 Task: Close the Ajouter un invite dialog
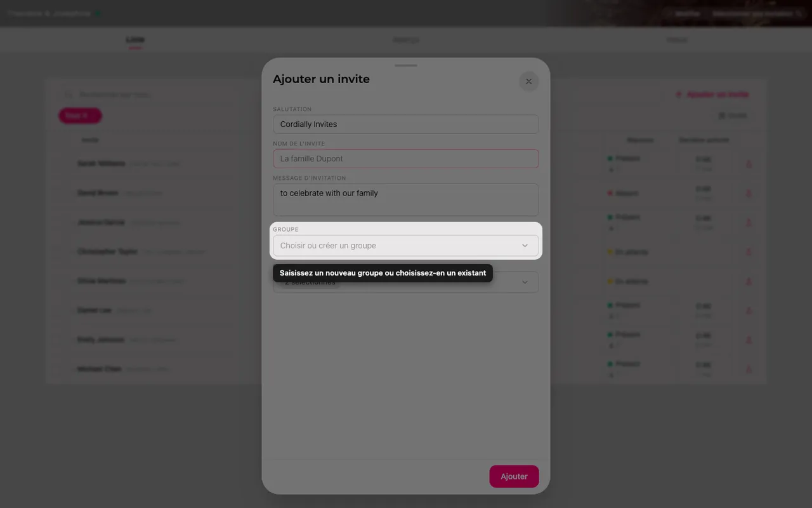pyautogui.click(x=528, y=81)
